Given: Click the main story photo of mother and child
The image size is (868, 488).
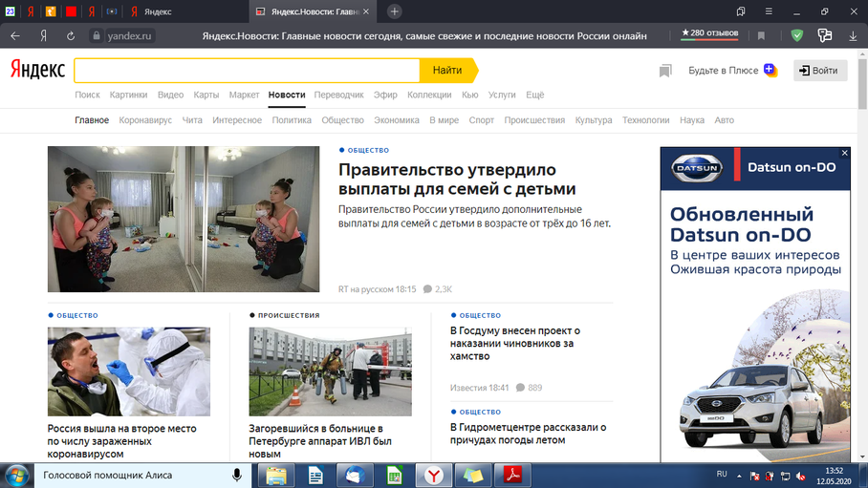Looking at the screenshot, I should click(x=184, y=219).
